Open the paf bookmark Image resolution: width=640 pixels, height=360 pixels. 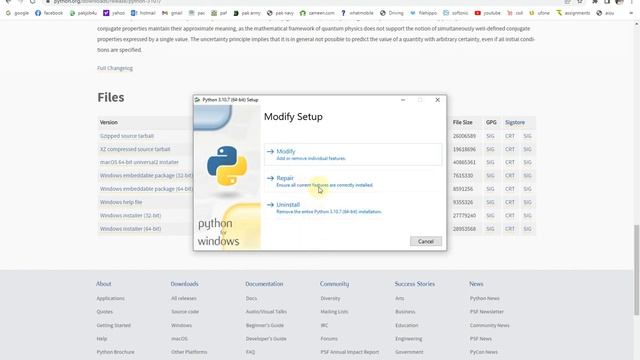tap(219, 13)
